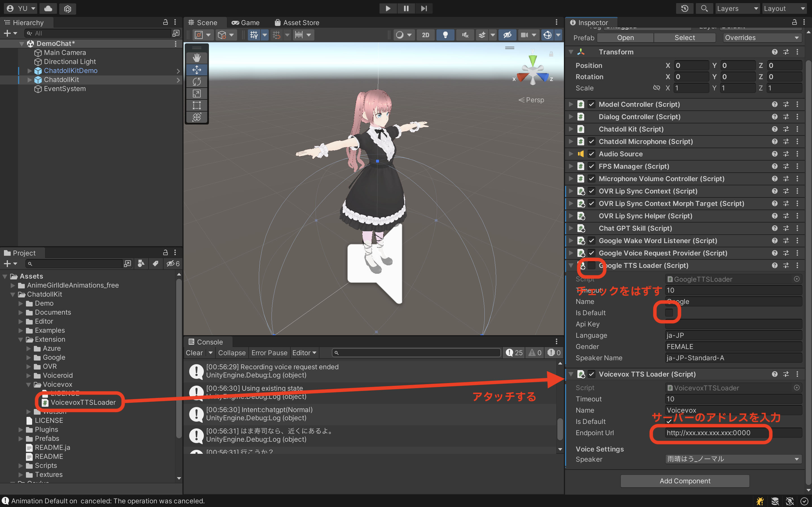The width and height of the screenshot is (812, 507).
Task: Select the Hand view tool
Action: coord(197,58)
